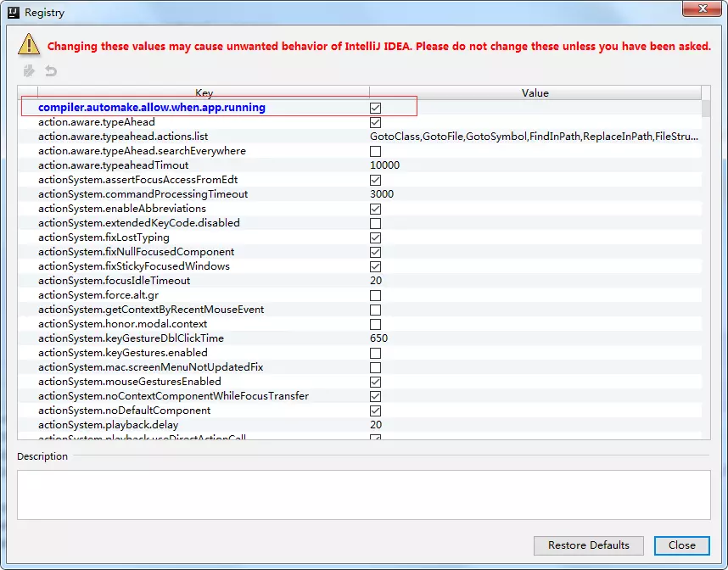The width and height of the screenshot is (728, 570).
Task: Check actionSystem.mac.screenMenuNotUpdatedFix checkbox
Action: click(375, 367)
